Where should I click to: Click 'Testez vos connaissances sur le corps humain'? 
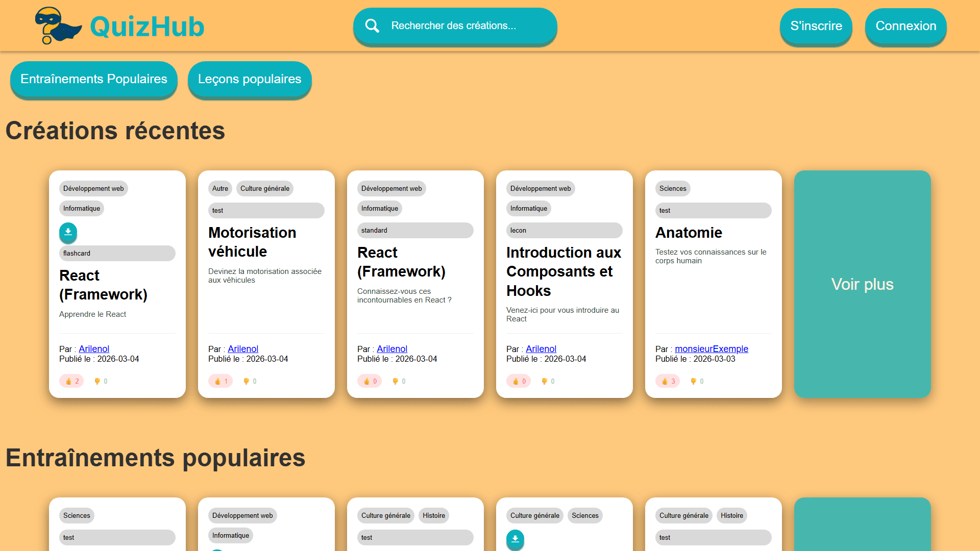coord(711,256)
